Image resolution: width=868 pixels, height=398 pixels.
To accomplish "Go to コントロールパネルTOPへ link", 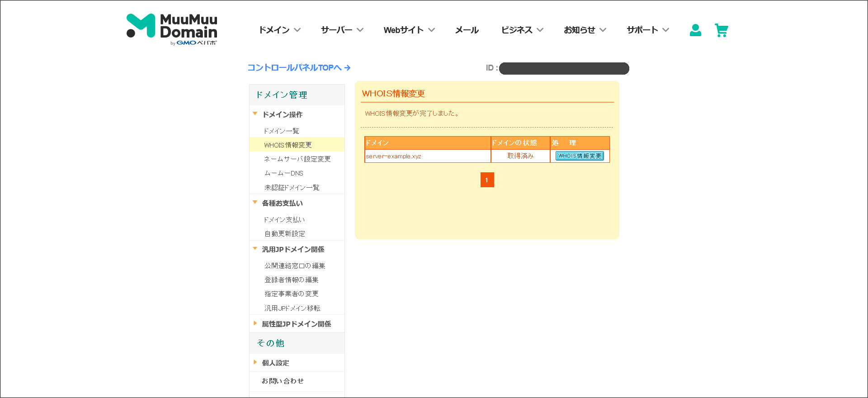I will pyautogui.click(x=299, y=67).
